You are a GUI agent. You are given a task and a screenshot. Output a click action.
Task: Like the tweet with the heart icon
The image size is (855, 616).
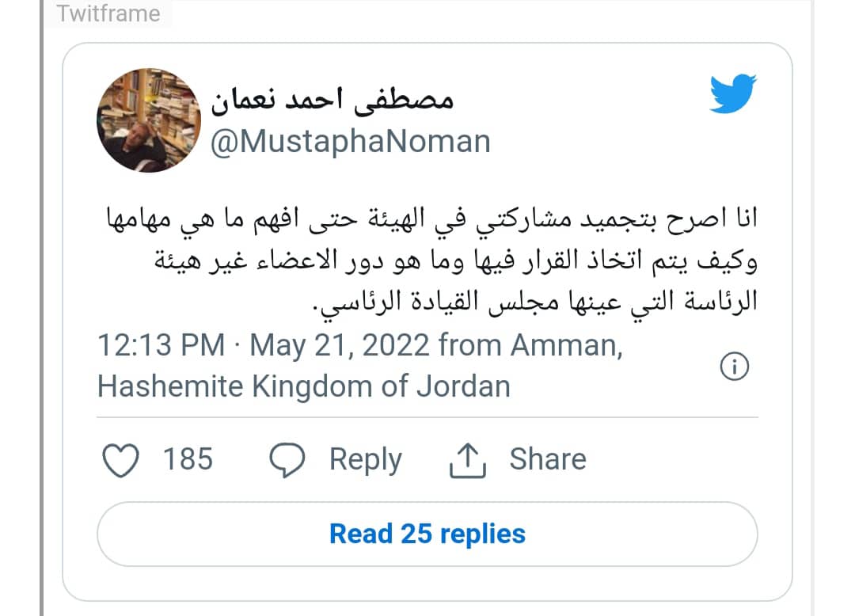(122, 460)
